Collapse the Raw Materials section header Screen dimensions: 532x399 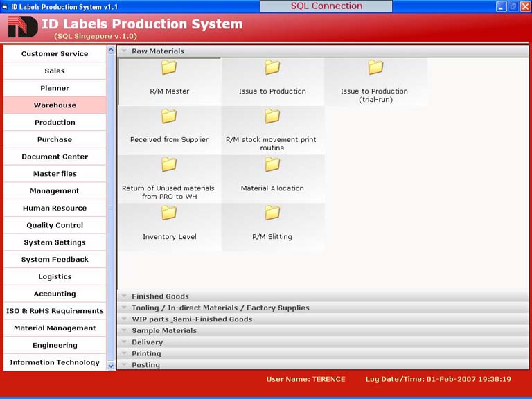(x=158, y=51)
